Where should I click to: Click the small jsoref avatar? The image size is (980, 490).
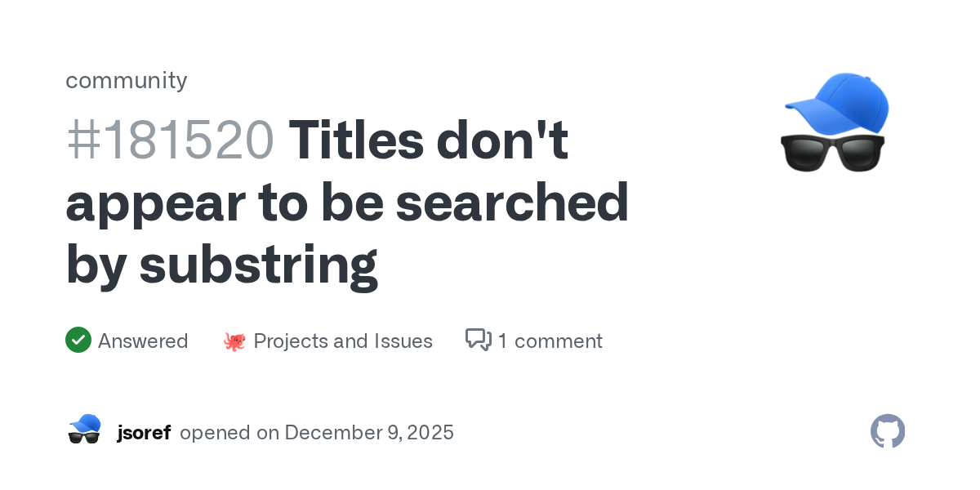[x=84, y=430]
